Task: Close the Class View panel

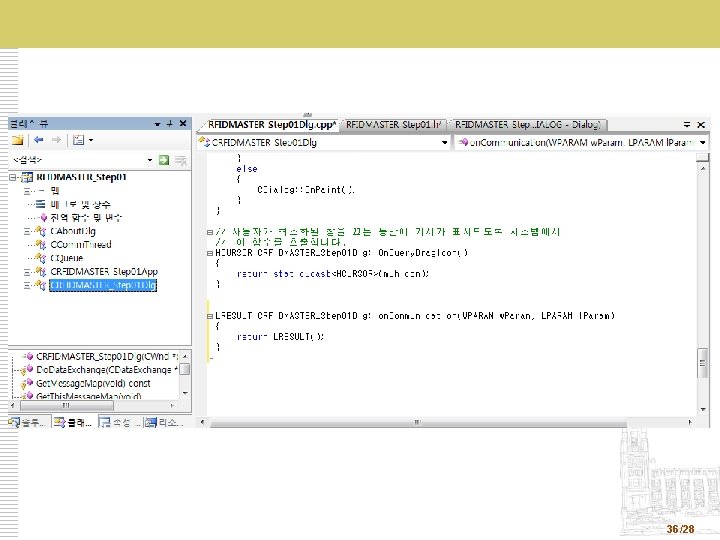Action: [x=183, y=124]
